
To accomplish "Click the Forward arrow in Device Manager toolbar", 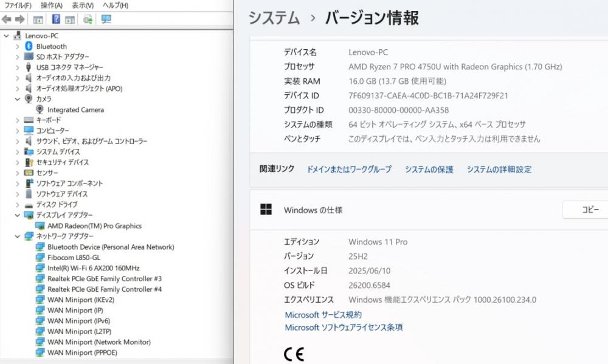I will click(x=20, y=19).
